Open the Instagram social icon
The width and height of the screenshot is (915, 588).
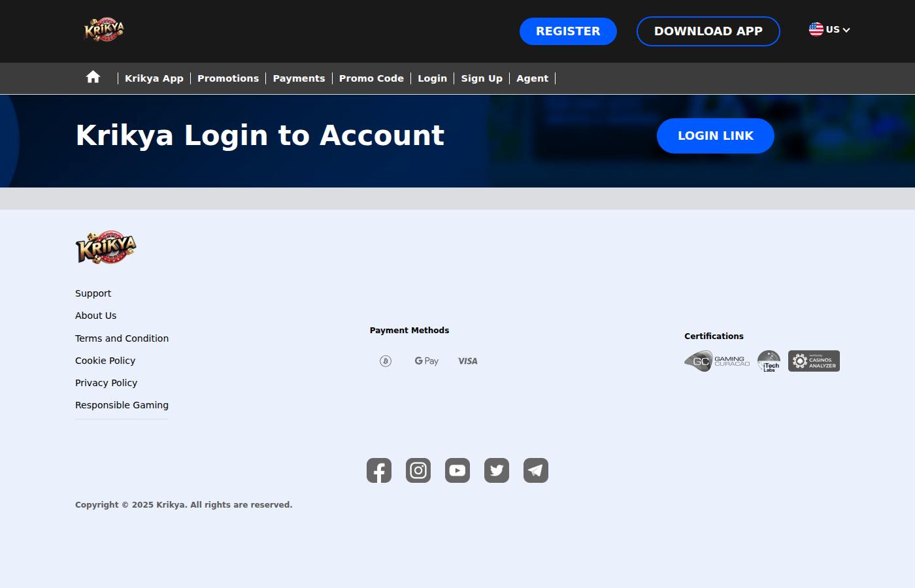[x=418, y=470]
